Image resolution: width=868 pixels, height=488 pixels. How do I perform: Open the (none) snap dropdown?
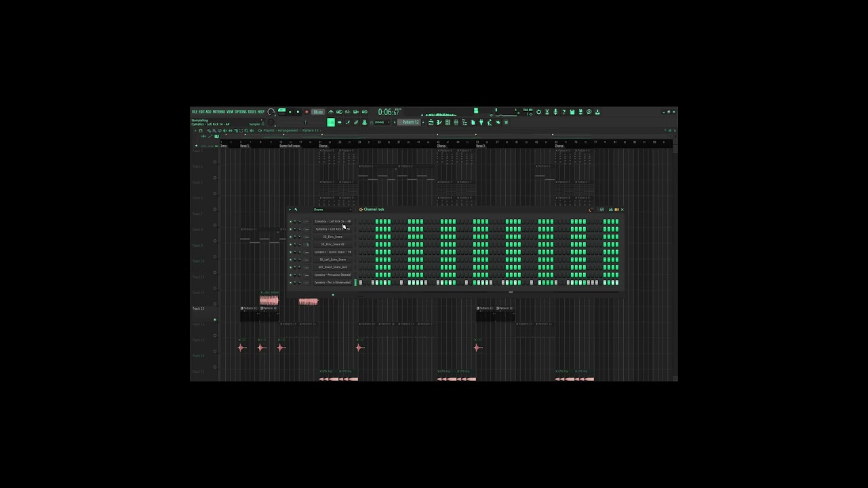(x=380, y=122)
